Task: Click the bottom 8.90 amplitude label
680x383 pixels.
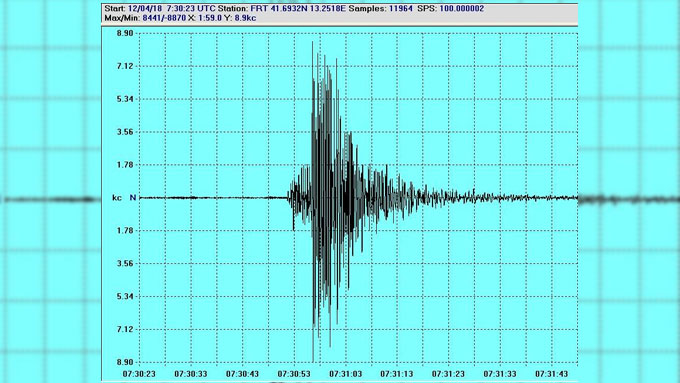Action: tap(125, 362)
